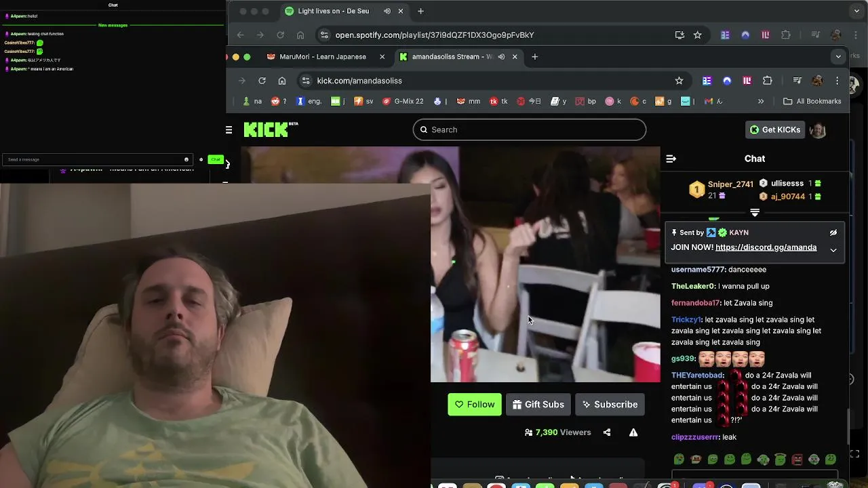Collapse the chat panel with the arrow icon
The height and width of the screenshot is (488, 868).
671,159
